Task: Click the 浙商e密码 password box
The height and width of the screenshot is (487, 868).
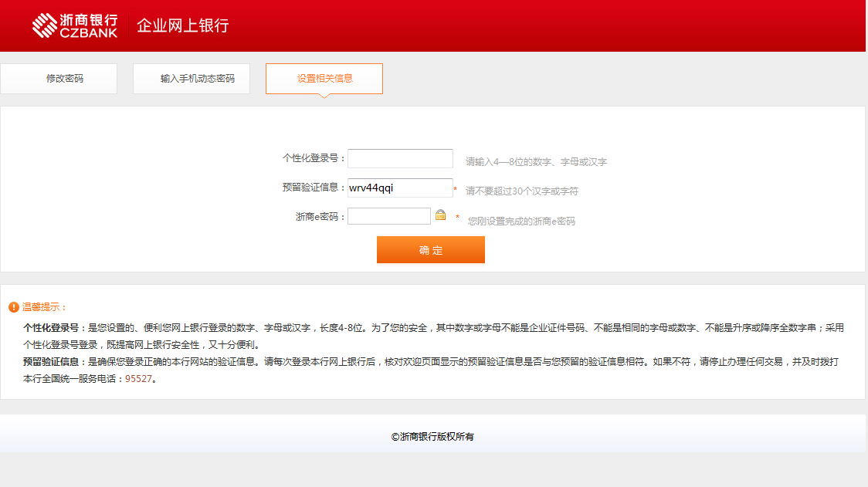Action: 389,216
